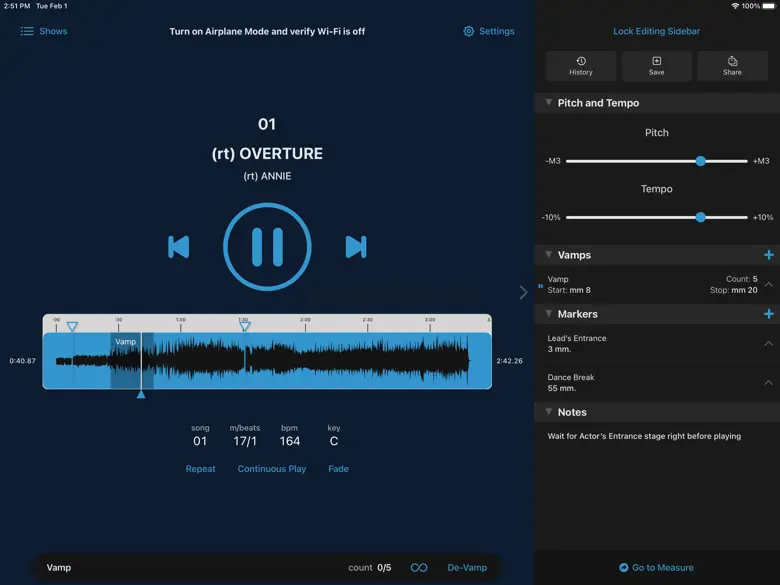The image size is (780, 585).
Task: Collapse the Vamps section
Action: [548, 255]
